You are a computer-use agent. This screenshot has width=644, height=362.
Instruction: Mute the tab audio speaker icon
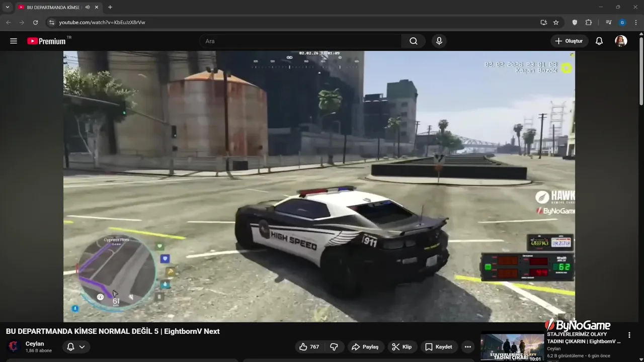click(88, 7)
